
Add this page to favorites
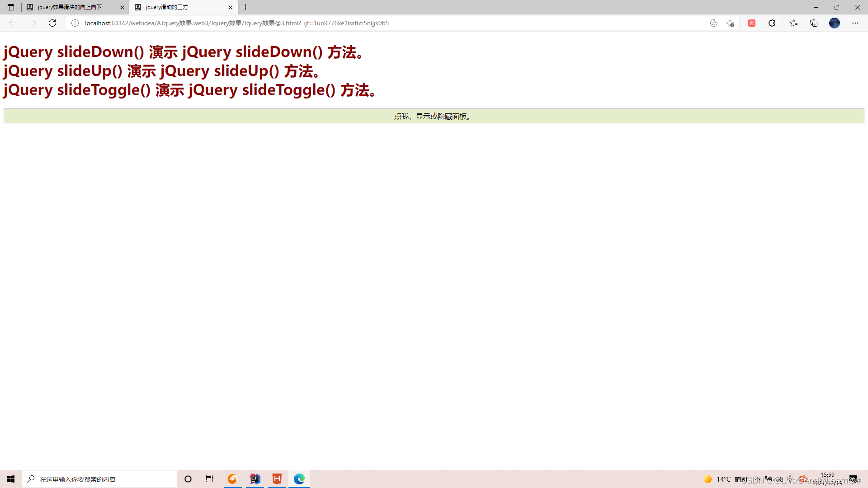pos(730,23)
